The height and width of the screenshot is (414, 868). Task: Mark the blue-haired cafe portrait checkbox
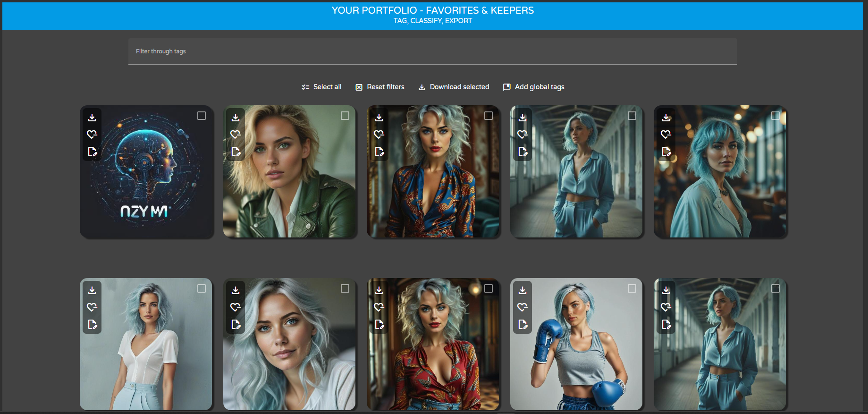pos(775,116)
